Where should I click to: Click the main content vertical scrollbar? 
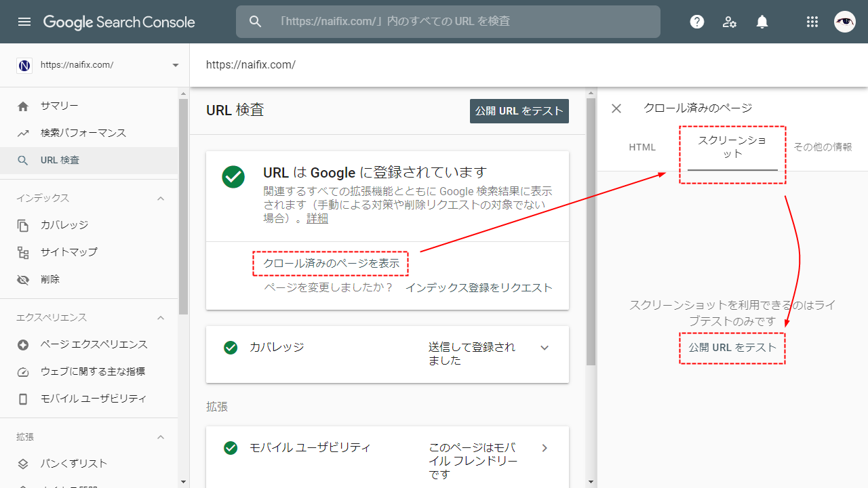point(591,232)
